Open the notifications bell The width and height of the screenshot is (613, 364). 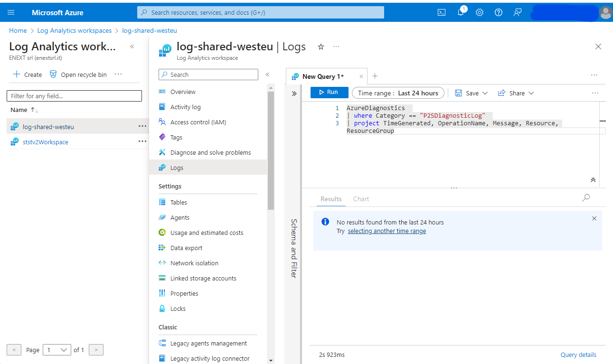pos(461,12)
